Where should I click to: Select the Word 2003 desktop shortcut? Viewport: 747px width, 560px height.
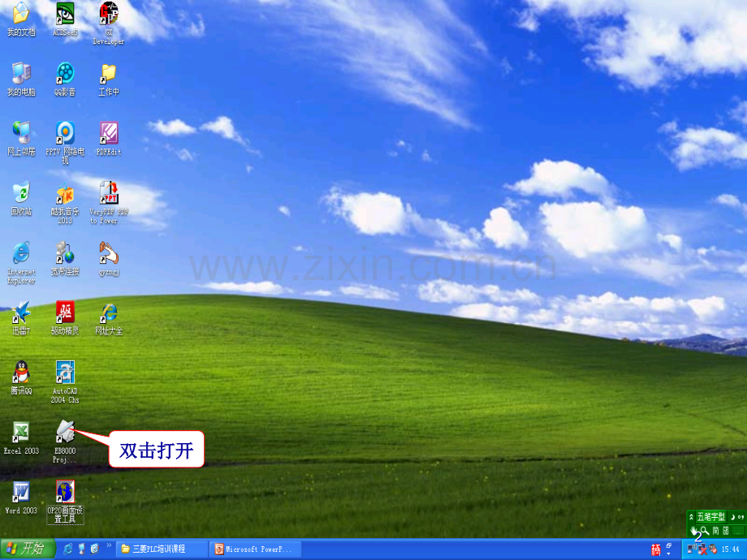21,498
